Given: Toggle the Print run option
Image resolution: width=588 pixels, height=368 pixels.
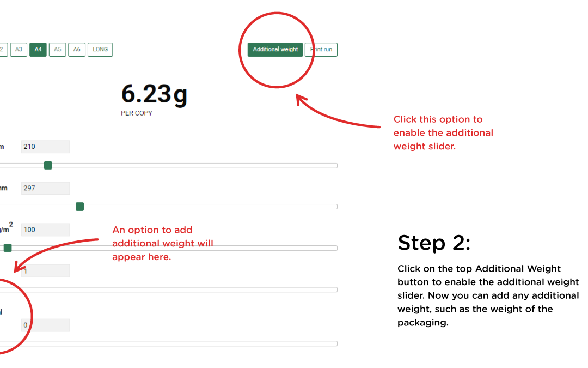Looking at the screenshot, I should [x=321, y=50].
